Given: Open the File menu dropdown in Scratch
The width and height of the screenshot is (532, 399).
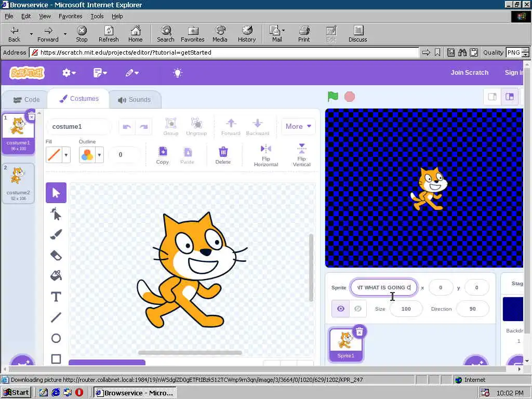Looking at the screenshot, I should point(100,73).
